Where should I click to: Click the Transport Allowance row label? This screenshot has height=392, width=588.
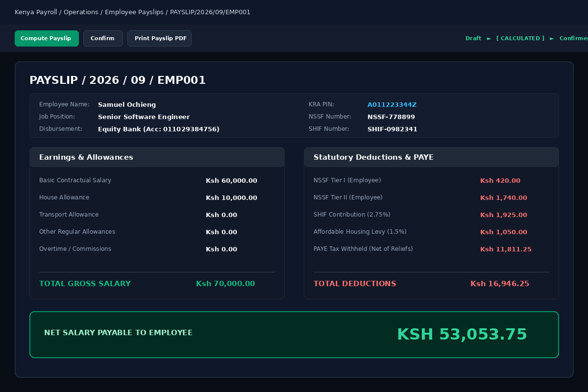pos(69,215)
